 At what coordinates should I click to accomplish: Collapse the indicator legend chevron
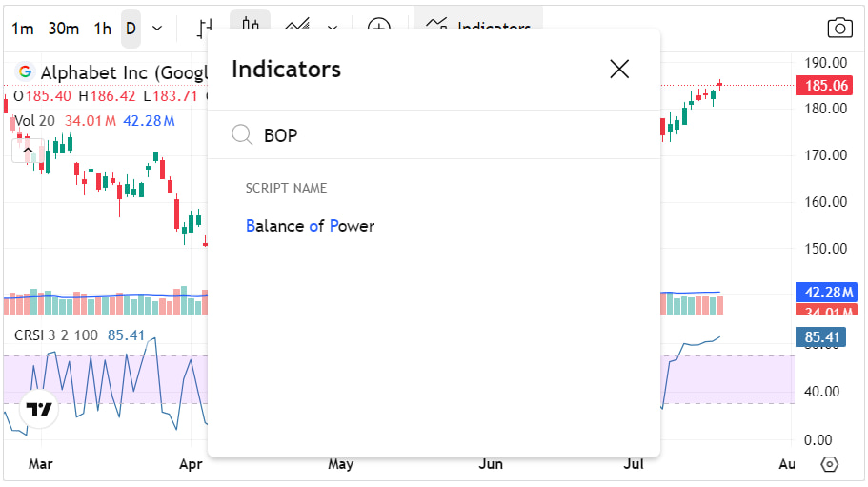[x=28, y=151]
